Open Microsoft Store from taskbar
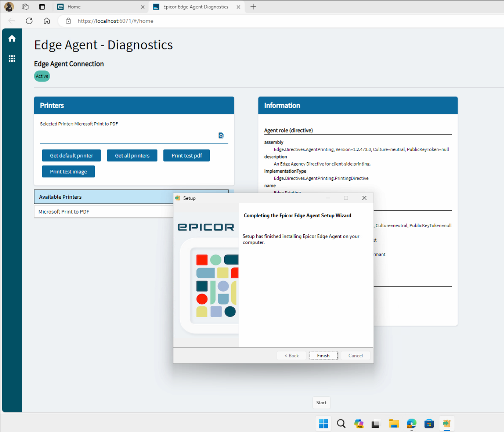The image size is (504, 432). click(429, 424)
